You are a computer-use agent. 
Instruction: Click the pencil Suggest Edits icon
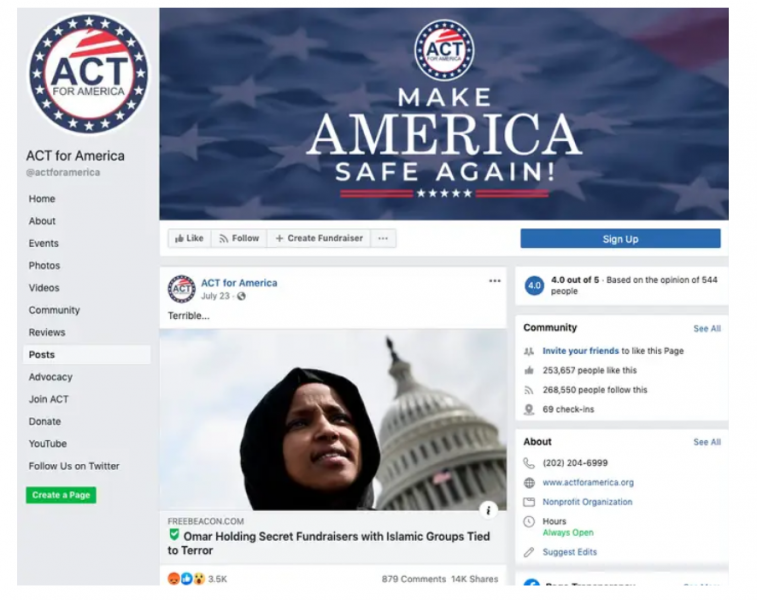(x=529, y=552)
